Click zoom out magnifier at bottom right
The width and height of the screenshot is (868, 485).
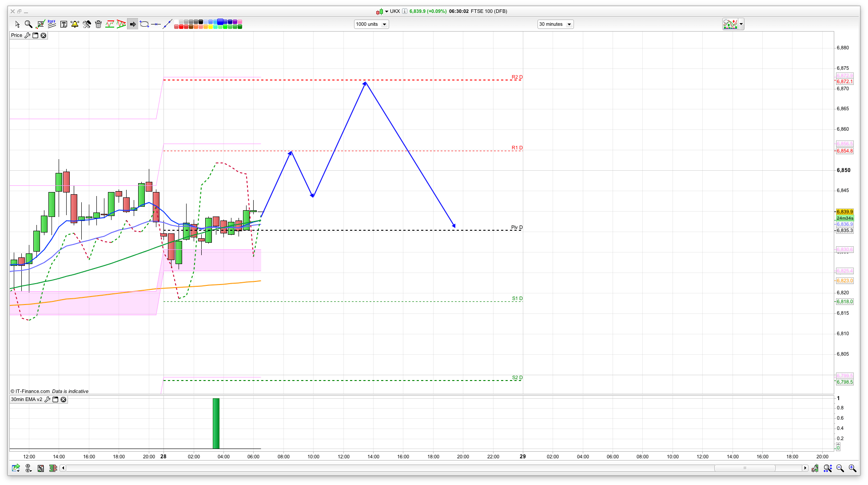(840, 468)
